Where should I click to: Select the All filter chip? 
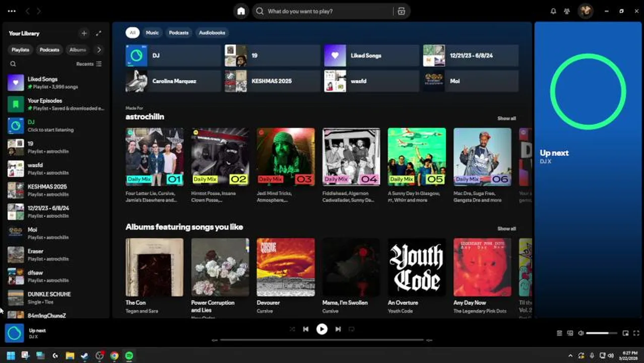point(132,33)
